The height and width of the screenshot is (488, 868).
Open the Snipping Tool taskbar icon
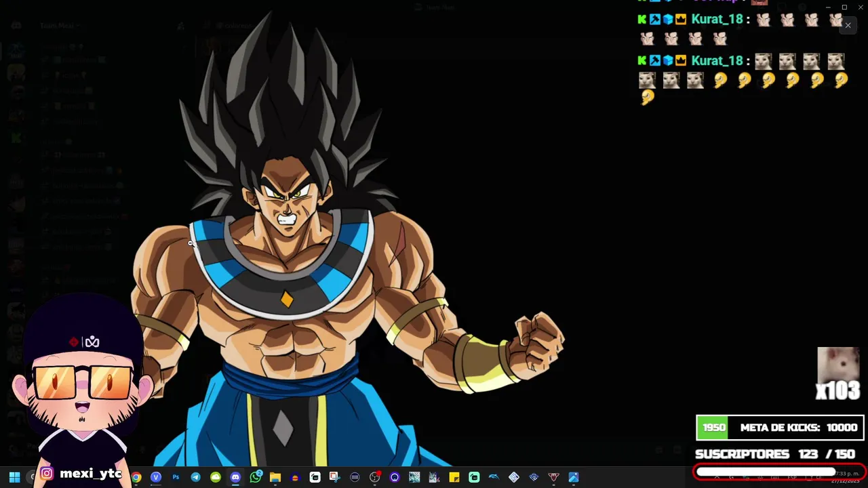(x=334, y=477)
